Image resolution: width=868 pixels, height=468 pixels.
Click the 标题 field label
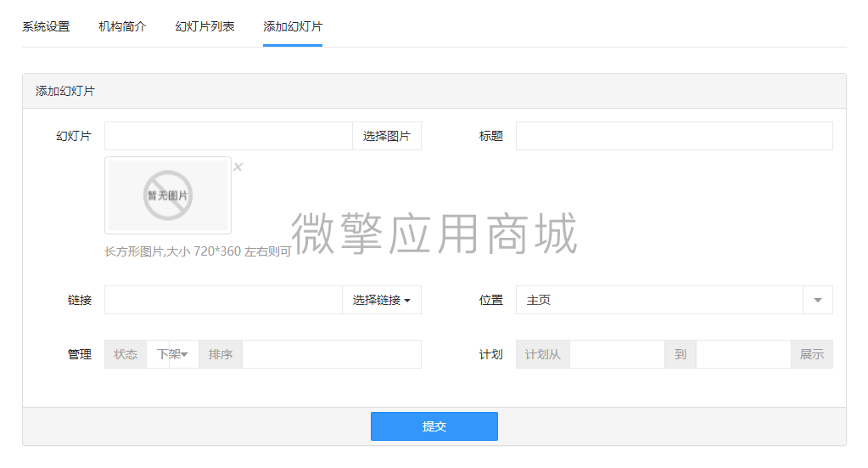coord(491,136)
